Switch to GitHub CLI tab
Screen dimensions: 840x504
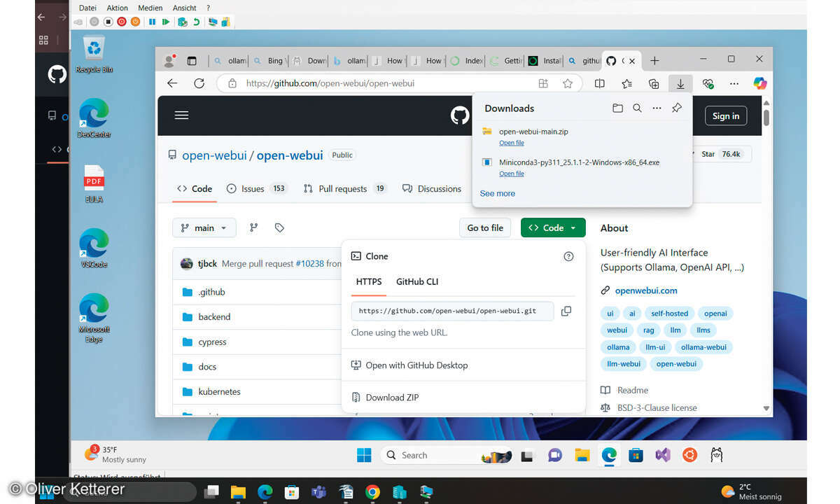tap(417, 281)
